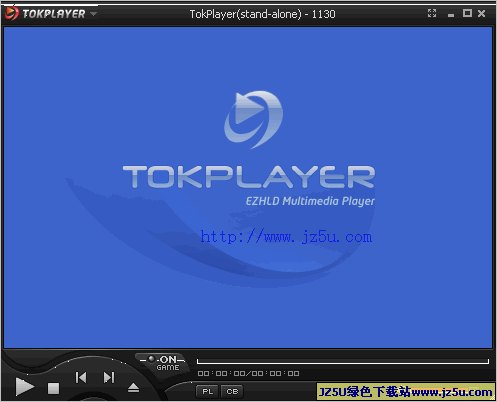This screenshot has height=402, width=497.
Task: Stop playback with the square Stop button
Action: pos(53,388)
